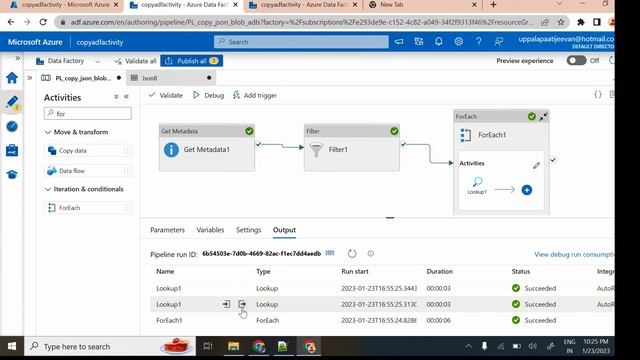Viewport: 640px width, 360px height.
Task: Open a new browser tab with plus button
Action: tap(493, 5)
